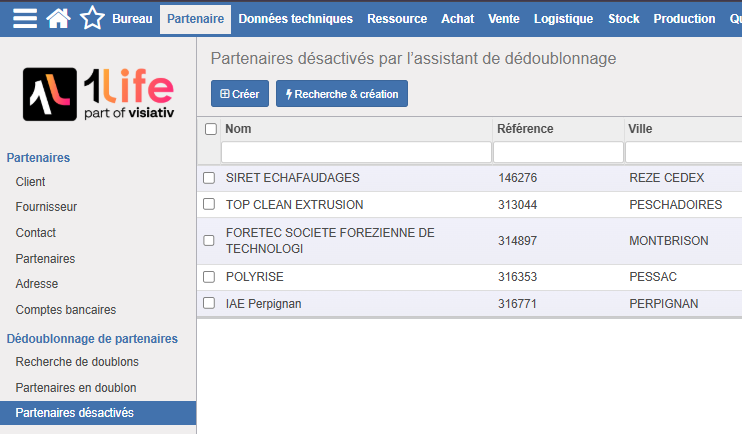The height and width of the screenshot is (434, 742).
Task: Tick the IAE Perpignan row checkbox
Action: pos(209,303)
